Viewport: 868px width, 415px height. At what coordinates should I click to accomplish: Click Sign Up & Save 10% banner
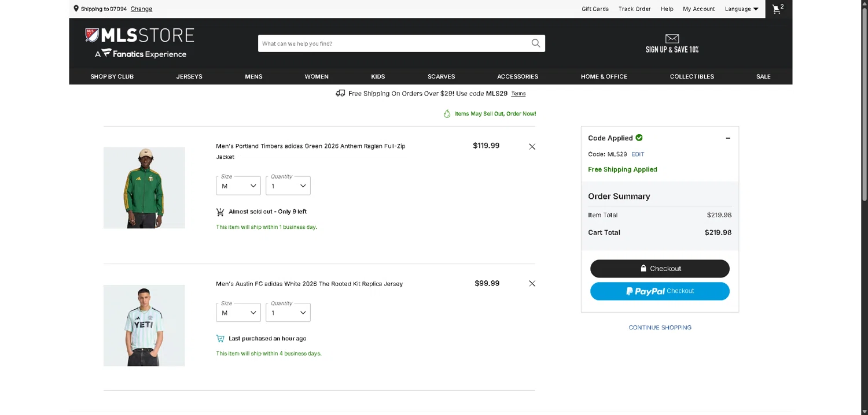[672, 44]
